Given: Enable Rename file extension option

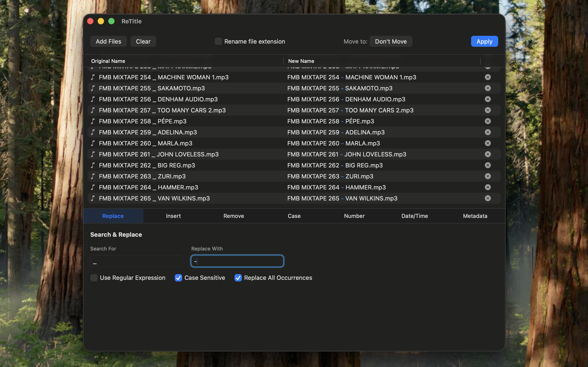Looking at the screenshot, I should click(x=218, y=41).
